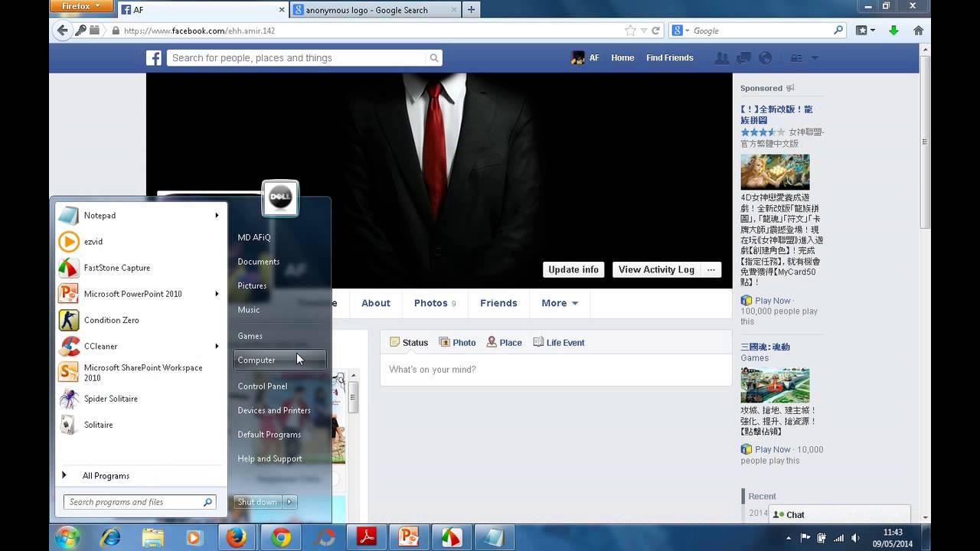Open Windows Explorer folder in taskbar
Viewport: 980px width, 551px height.
[153, 538]
